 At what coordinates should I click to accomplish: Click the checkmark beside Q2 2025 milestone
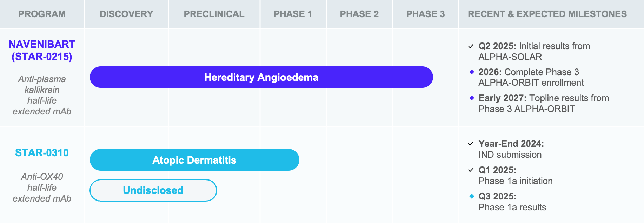[x=471, y=46]
